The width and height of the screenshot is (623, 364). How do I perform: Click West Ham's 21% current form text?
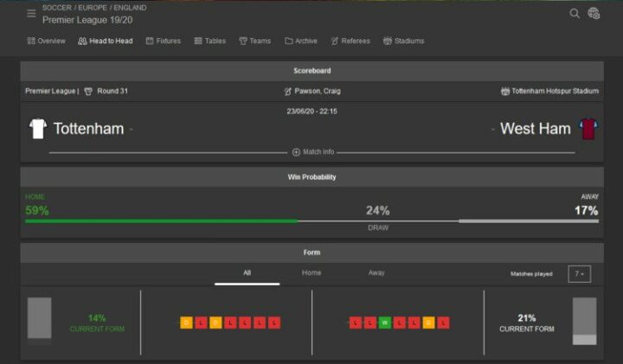[x=526, y=323]
